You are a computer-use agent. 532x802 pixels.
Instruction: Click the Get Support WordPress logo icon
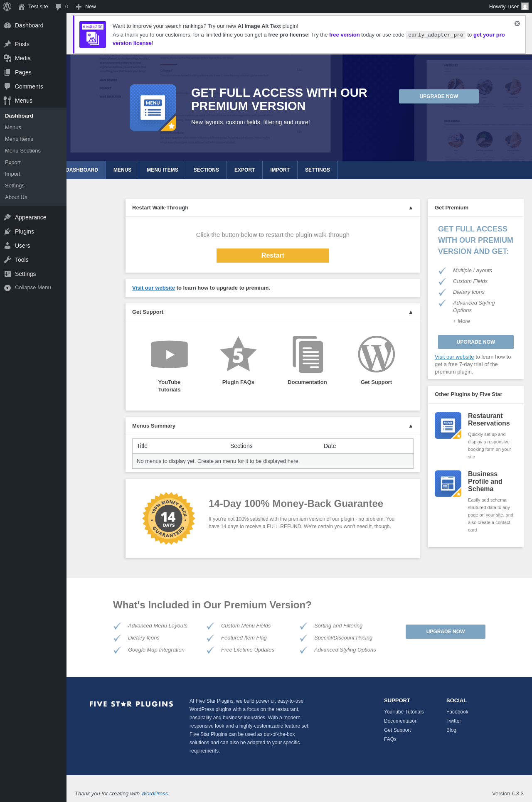[377, 354]
